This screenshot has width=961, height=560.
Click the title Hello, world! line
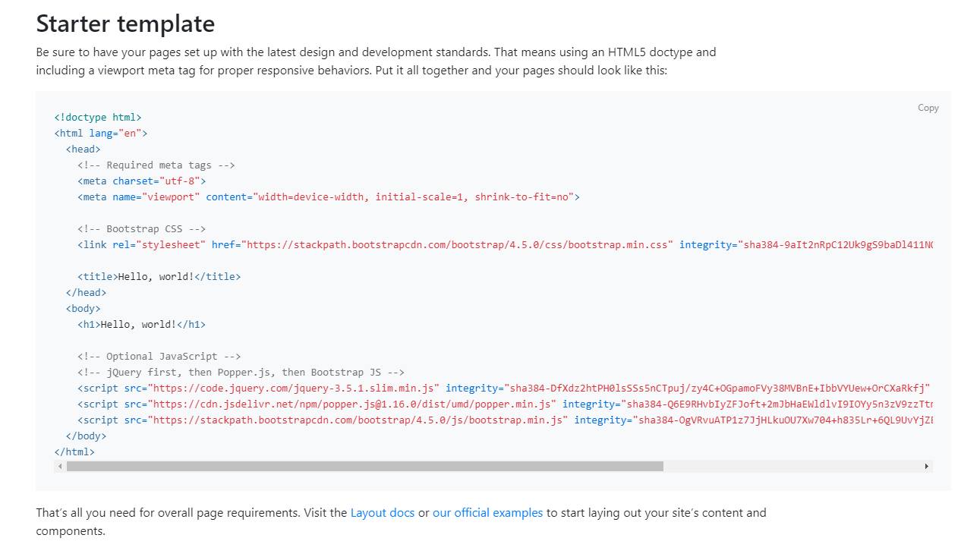tap(159, 277)
